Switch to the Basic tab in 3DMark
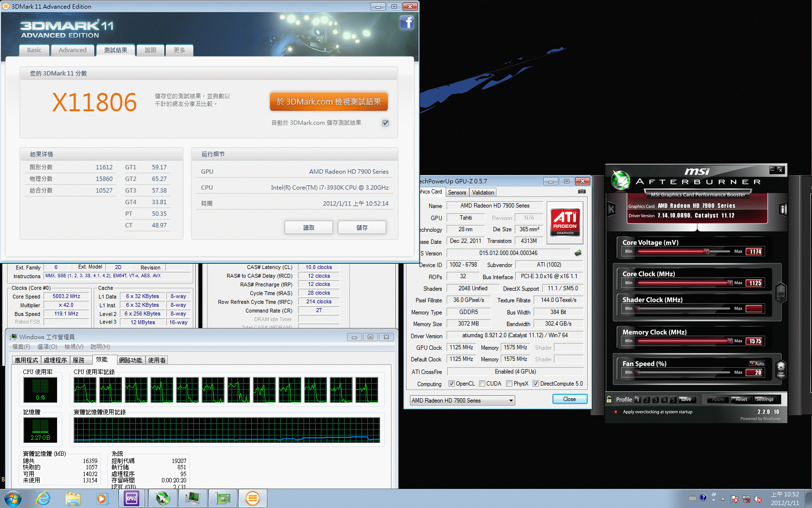Image resolution: width=812 pixels, height=508 pixels. tap(34, 50)
